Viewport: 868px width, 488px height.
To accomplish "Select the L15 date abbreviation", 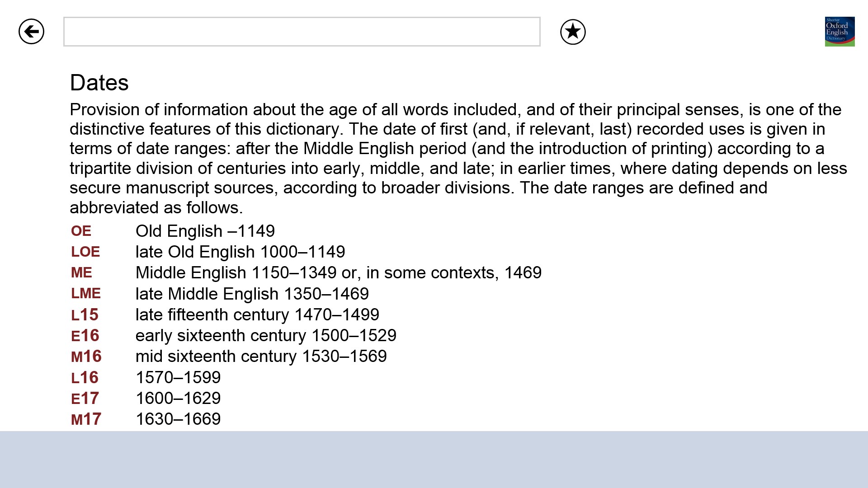I will 85,315.
